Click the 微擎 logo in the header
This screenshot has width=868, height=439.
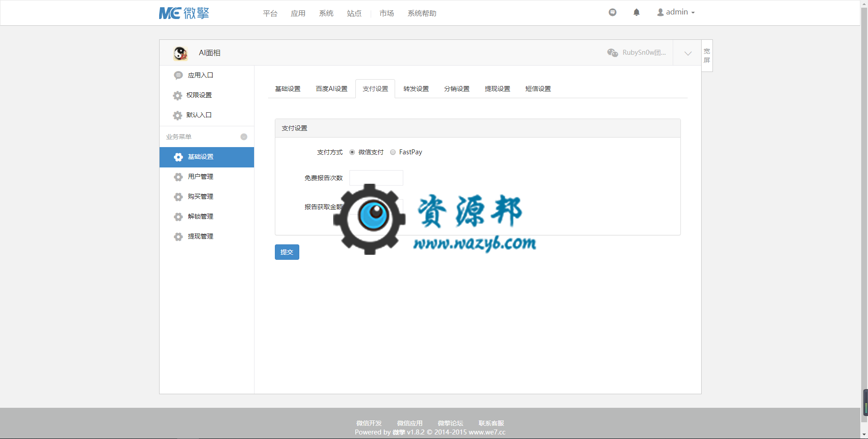tap(184, 13)
